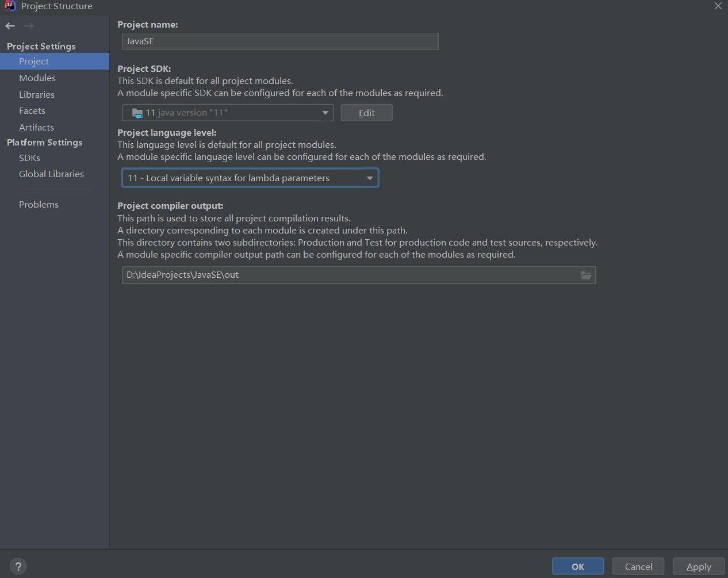This screenshot has height=578, width=728.
Task: Select Global Libraries in the sidebar
Action: coord(51,174)
